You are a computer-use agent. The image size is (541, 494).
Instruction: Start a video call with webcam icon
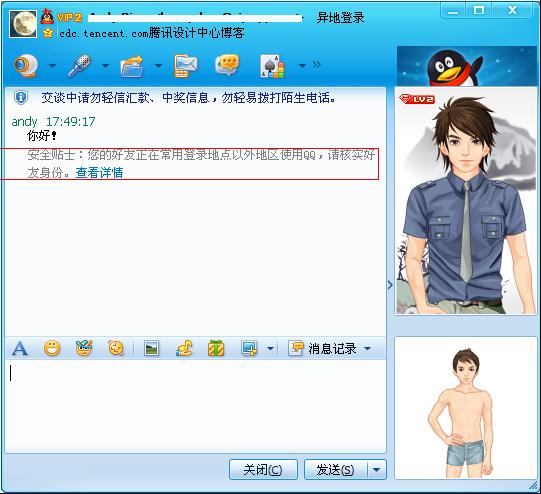(x=26, y=65)
